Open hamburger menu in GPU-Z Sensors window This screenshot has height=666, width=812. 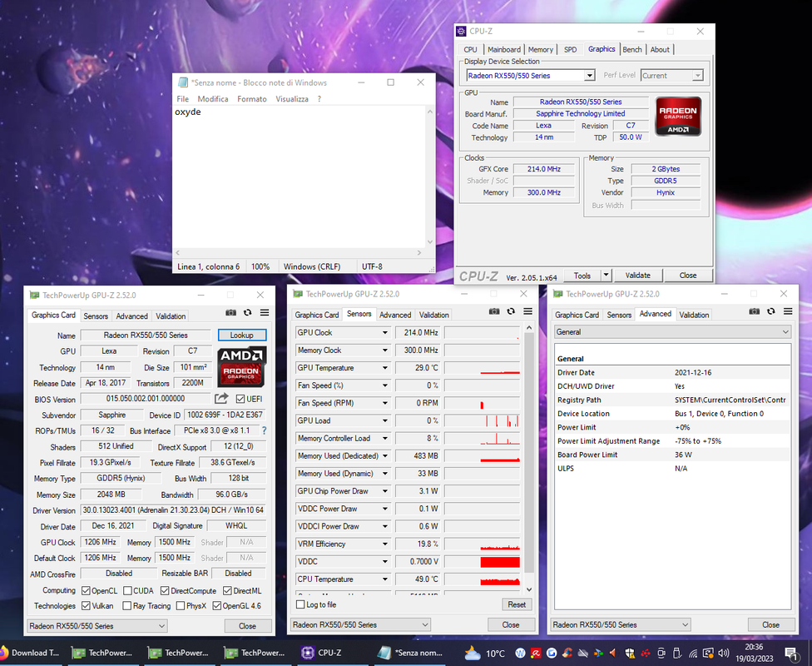click(528, 311)
